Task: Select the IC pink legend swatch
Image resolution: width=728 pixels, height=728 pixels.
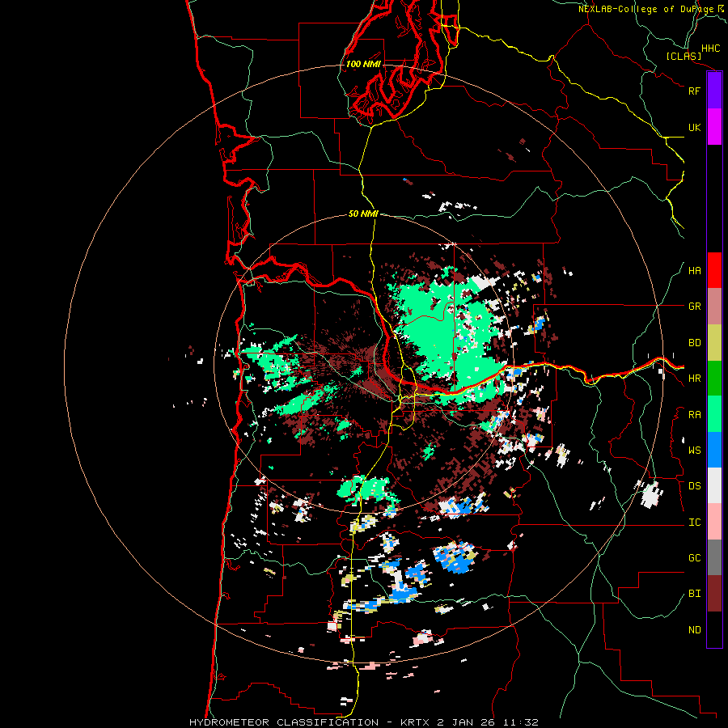Action: pos(714,522)
